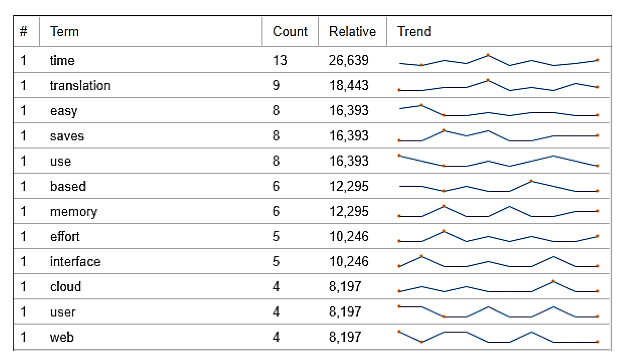Click the Term column header
Image resolution: width=627 pixels, height=364 pixels.
(x=65, y=31)
